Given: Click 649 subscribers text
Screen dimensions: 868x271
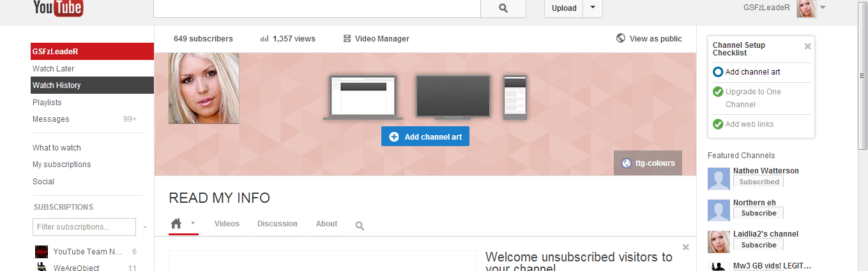Looking at the screenshot, I should click(x=203, y=39).
